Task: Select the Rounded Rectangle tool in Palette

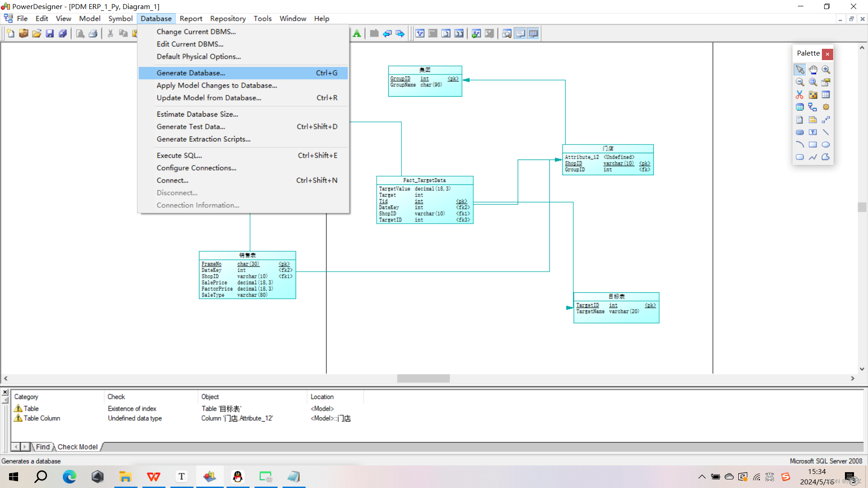Action: coord(800,157)
